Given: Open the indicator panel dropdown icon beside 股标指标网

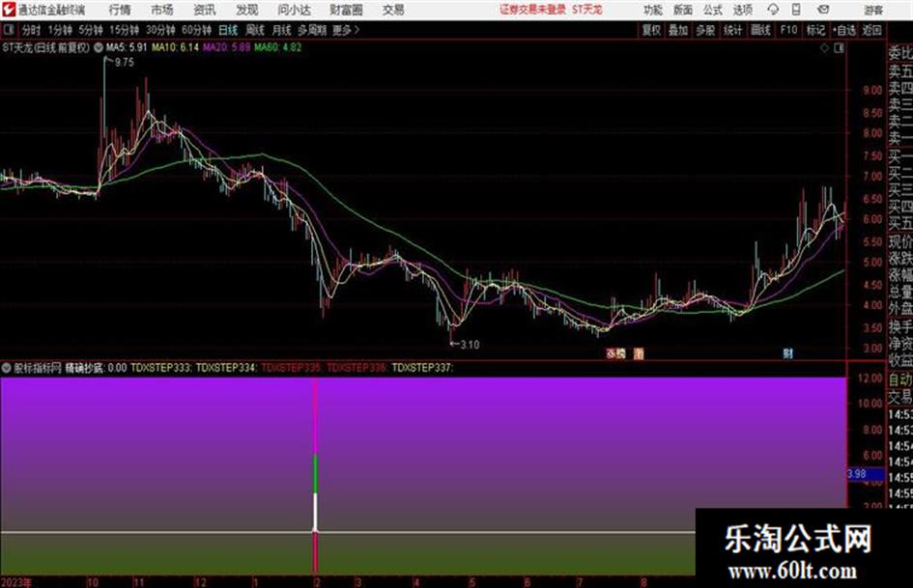Looking at the screenshot, I should [7, 368].
